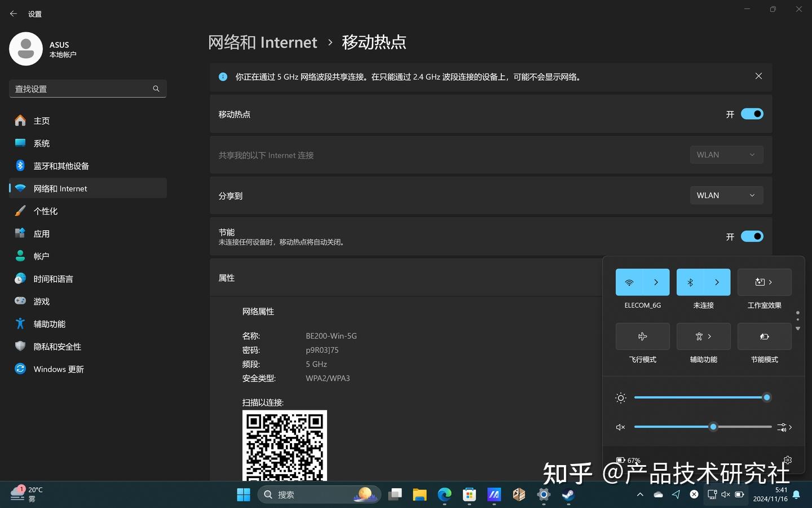Dismiss the 5 GHz warning banner
Screen dimensions: 812x508
click(758, 76)
